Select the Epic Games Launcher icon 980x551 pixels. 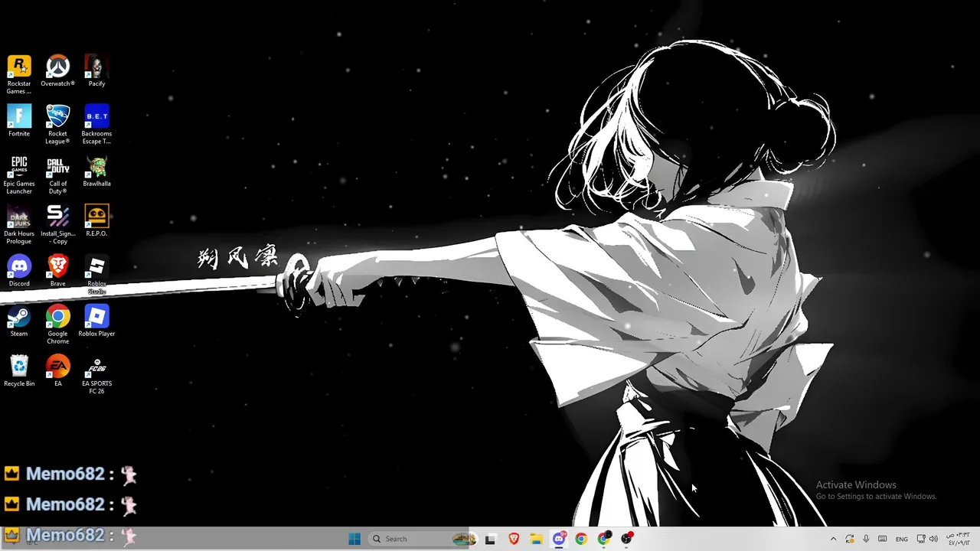19,174
